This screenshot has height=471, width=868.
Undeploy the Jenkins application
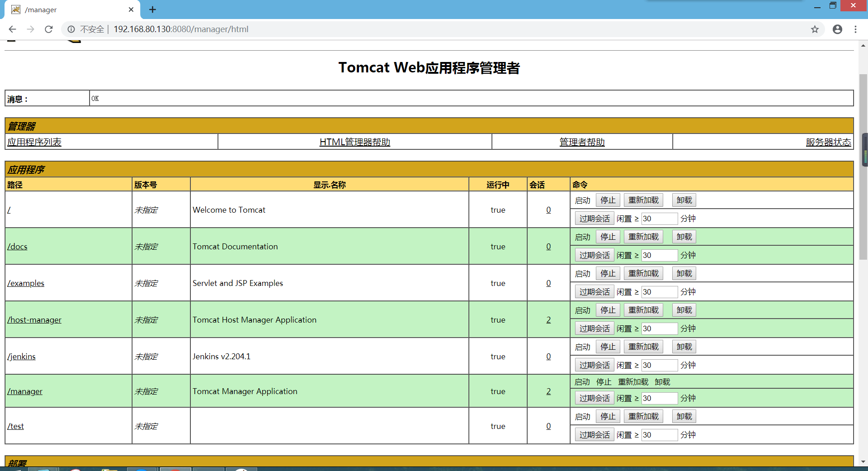[x=684, y=347]
